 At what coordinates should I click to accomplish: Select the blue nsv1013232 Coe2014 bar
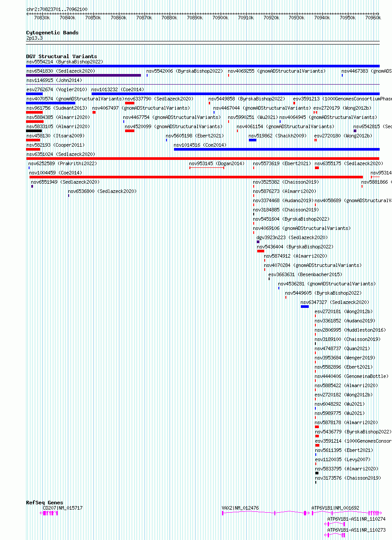236,94
